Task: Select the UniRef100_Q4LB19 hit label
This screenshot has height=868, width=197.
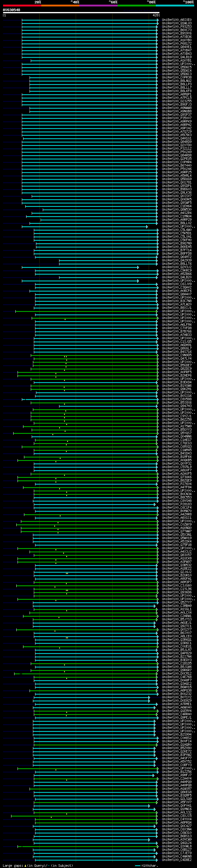Action: pyautogui.click(x=176, y=57)
